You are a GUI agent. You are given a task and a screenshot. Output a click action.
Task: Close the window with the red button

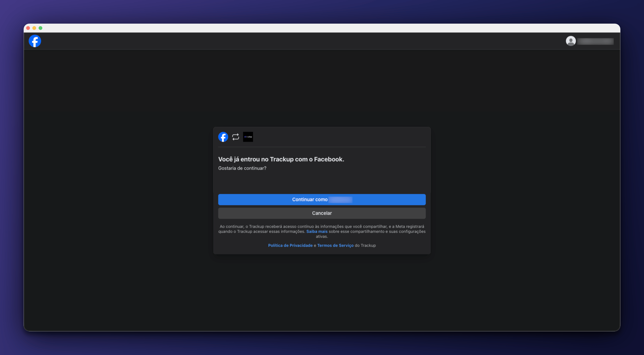[28, 28]
